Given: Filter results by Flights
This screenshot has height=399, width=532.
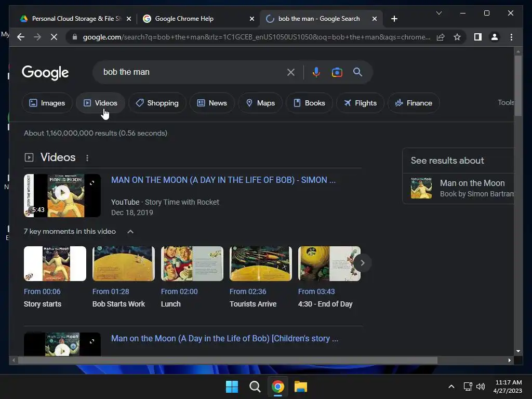Looking at the screenshot, I should point(360,103).
